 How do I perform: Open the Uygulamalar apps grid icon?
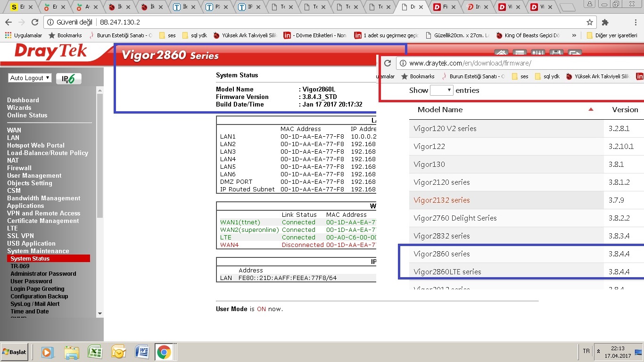(x=8, y=35)
